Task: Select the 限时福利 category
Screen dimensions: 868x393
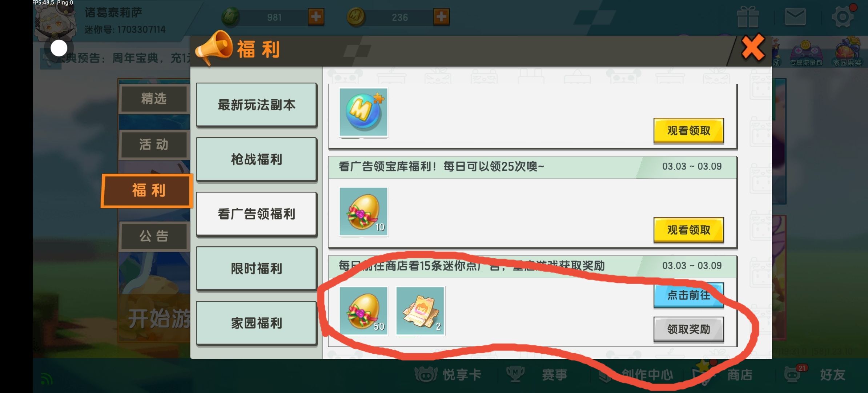Action: [256, 269]
